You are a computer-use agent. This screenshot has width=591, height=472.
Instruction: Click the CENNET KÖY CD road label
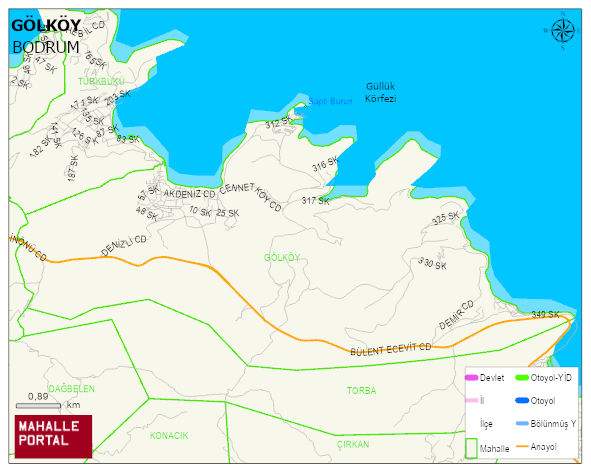point(251,196)
